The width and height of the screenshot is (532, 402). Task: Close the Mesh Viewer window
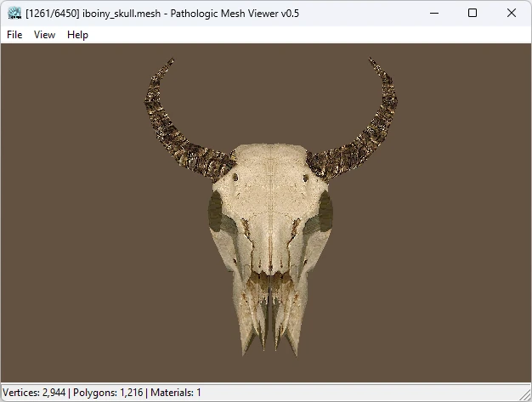pos(512,14)
